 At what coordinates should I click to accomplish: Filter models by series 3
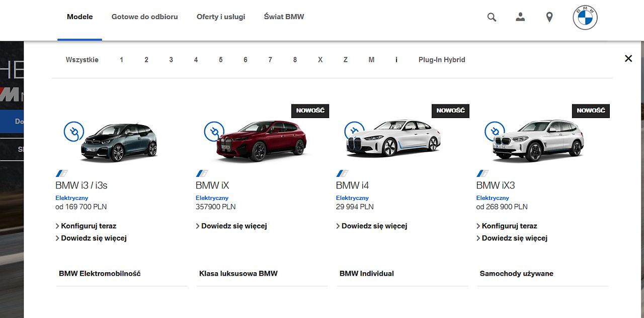pyautogui.click(x=171, y=60)
